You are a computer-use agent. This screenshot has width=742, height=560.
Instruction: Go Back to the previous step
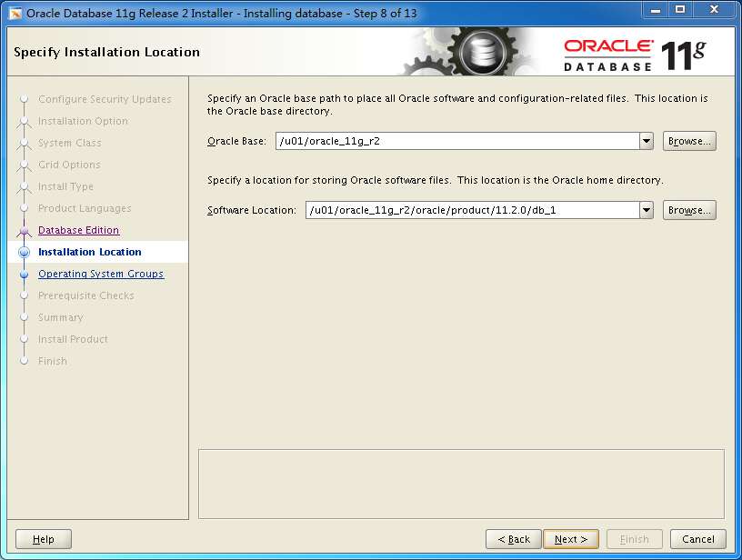513,539
